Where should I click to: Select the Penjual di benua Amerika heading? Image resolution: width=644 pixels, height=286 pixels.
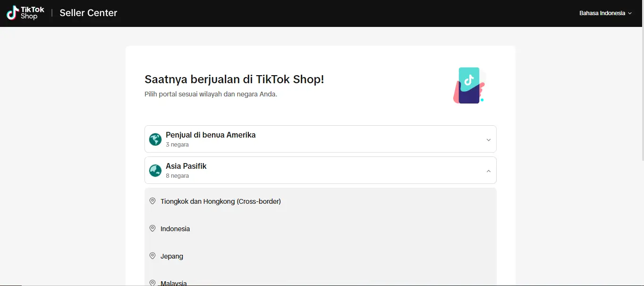[x=211, y=135]
